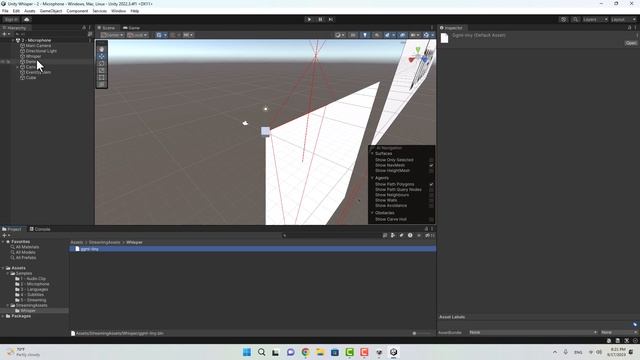640x360 pixels.
Task: Click the global search magnifier icon
Action: (575, 20)
